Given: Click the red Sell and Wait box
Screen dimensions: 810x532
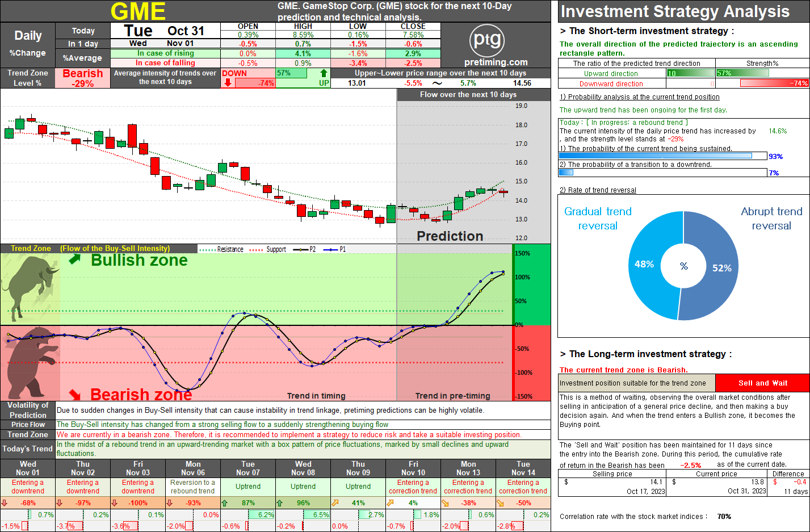Looking at the screenshot, I should click(x=762, y=383).
